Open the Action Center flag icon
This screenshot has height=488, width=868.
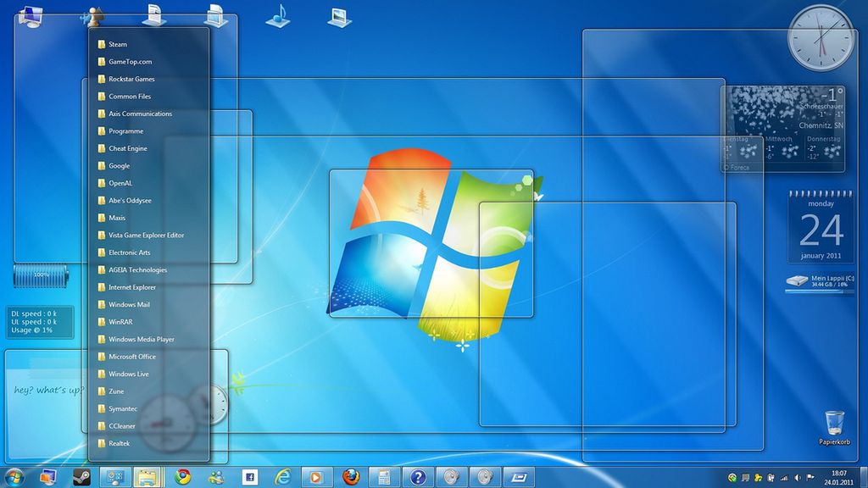pyautogui.click(x=810, y=478)
